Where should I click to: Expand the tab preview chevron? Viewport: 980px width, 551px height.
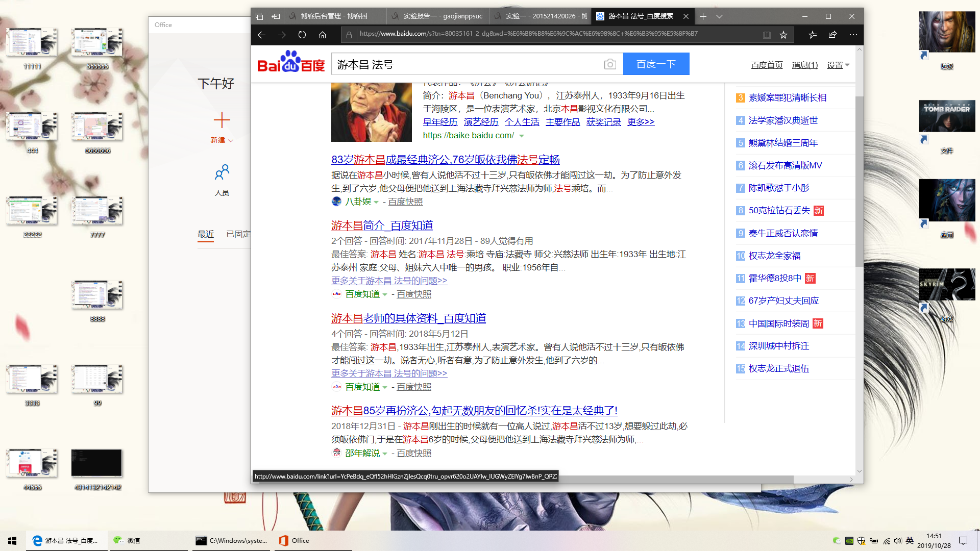pos(719,16)
